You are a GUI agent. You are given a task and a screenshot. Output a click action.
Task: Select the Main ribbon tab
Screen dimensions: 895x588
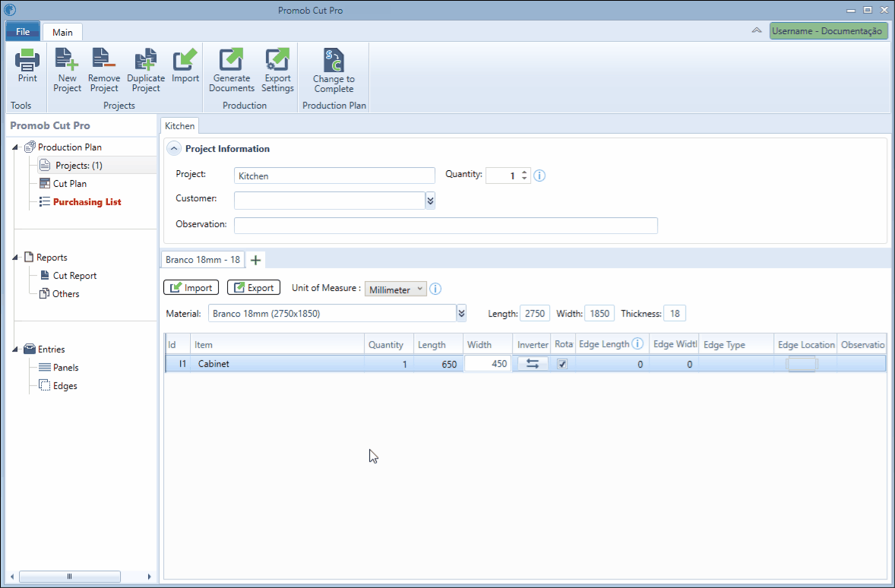[x=62, y=32]
